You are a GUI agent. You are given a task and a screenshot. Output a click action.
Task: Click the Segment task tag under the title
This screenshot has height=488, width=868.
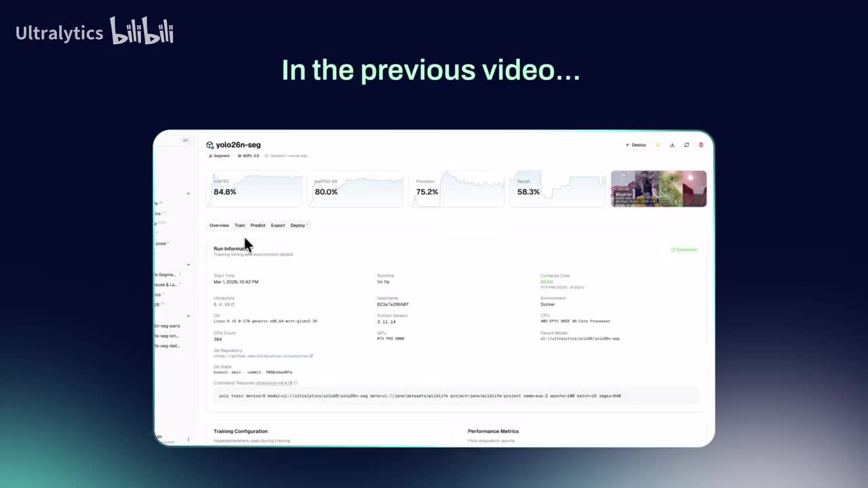[x=219, y=156]
